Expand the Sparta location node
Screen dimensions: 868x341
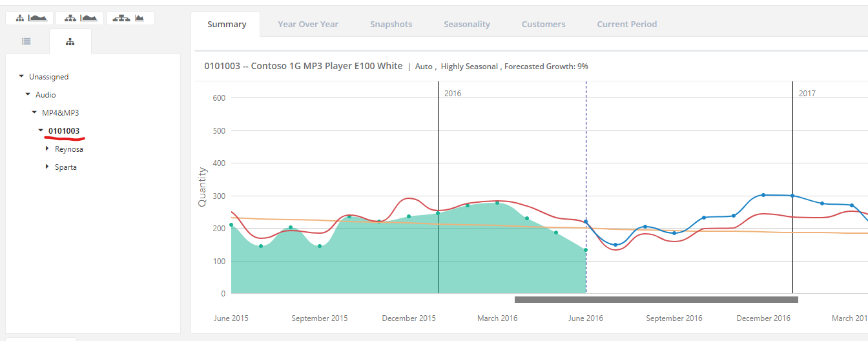[x=47, y=167]
